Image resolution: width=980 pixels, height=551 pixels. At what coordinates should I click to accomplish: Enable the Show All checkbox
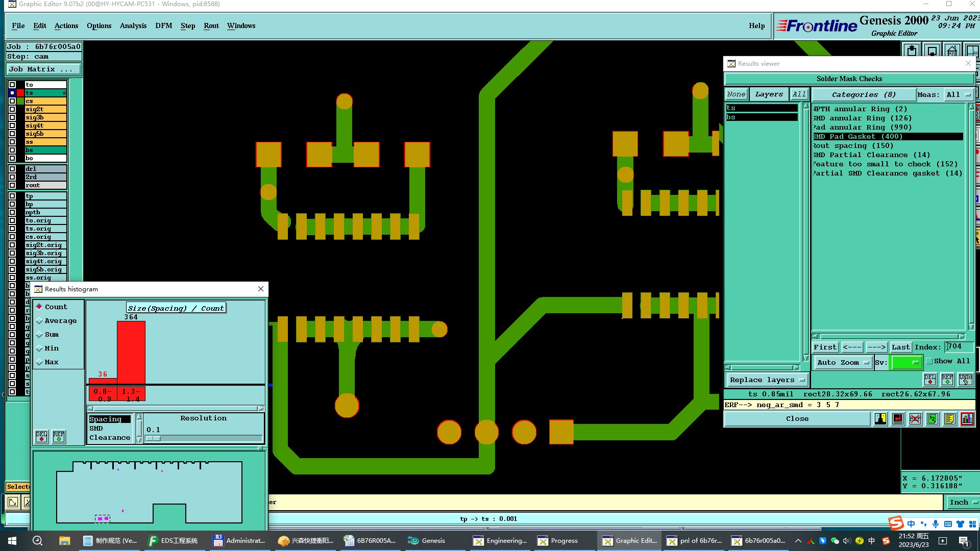[929, 361]
